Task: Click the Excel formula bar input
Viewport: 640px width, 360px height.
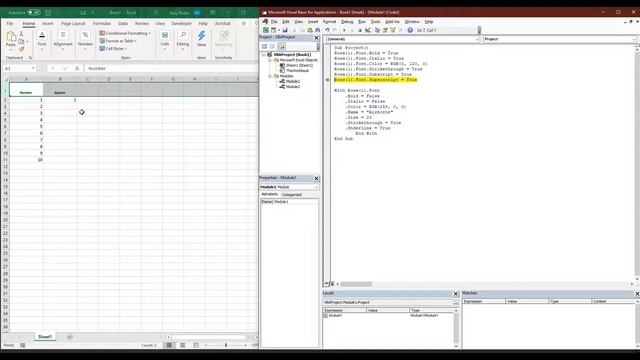Action: pyautogui.click(x=171, y=69)
